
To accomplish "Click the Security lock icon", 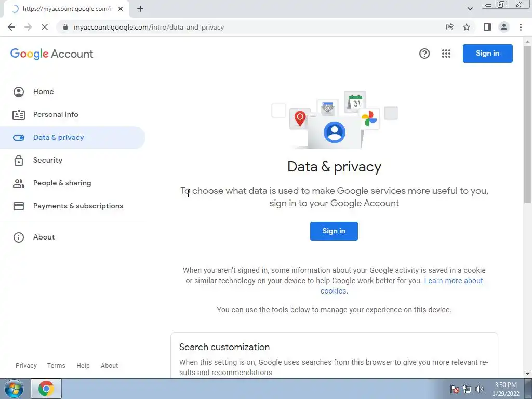I will (19, 160).
